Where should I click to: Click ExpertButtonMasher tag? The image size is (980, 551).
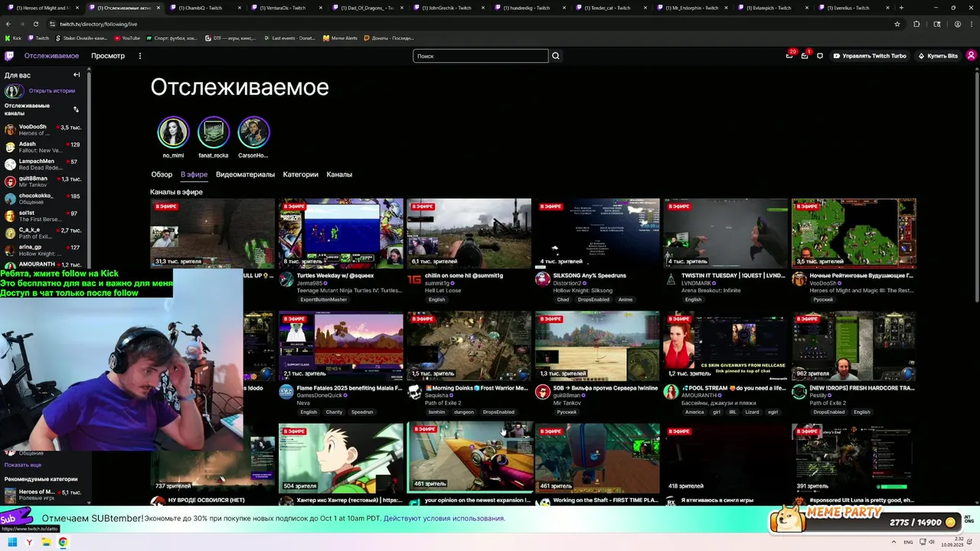coord(324,299)
